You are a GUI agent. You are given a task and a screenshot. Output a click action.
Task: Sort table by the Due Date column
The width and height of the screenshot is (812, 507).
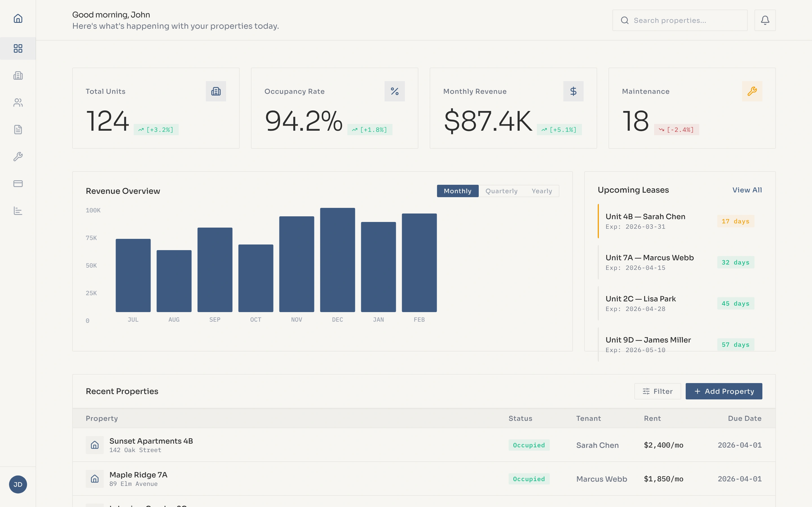(x=745, y=418)
